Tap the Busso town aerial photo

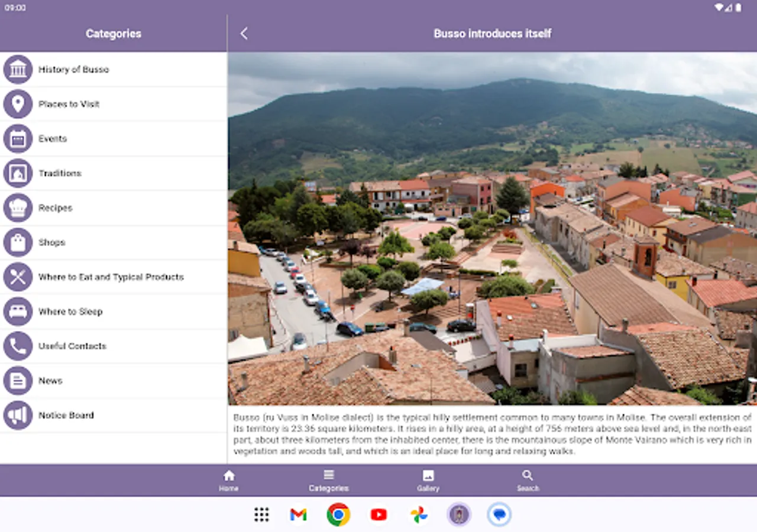492,228
